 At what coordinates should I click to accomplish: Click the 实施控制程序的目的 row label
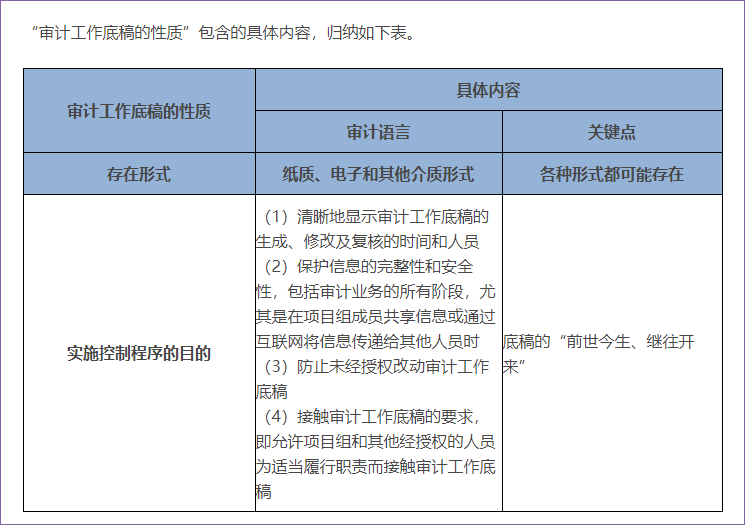click(x=139, y=353)
